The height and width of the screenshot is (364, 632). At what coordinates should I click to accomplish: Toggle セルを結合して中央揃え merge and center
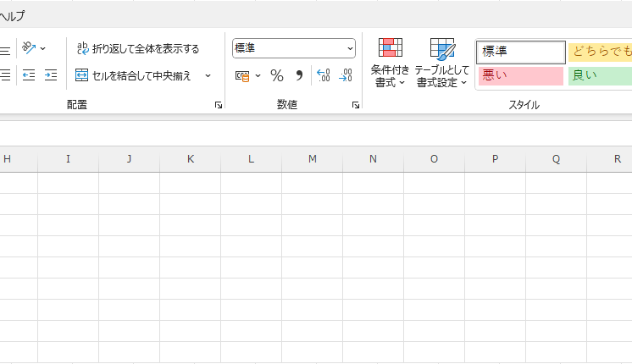pos(134,75)
